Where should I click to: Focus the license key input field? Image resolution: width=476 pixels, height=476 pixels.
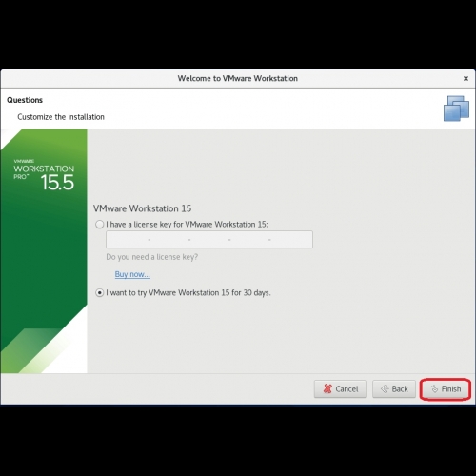(209, 239)
